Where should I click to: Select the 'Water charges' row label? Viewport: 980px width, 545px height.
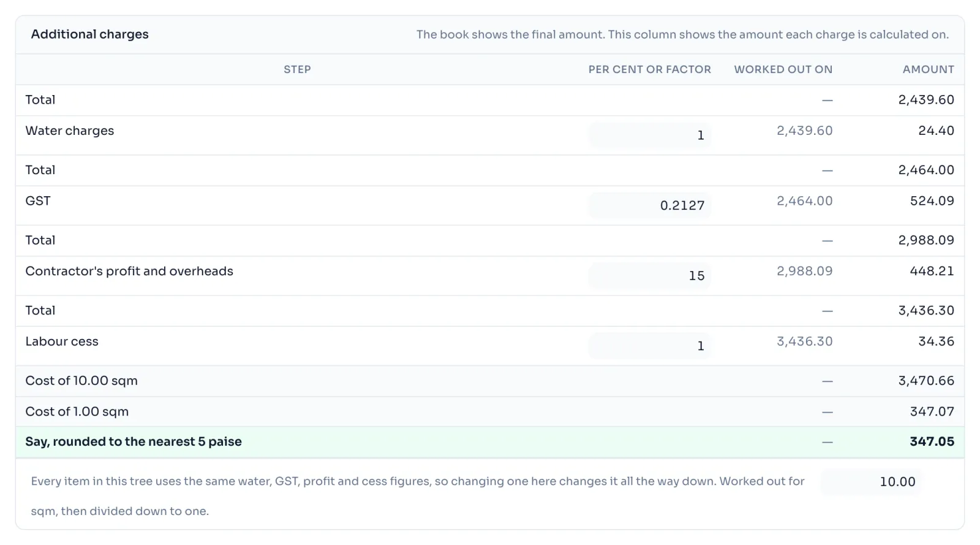click(x=70, y=131)
